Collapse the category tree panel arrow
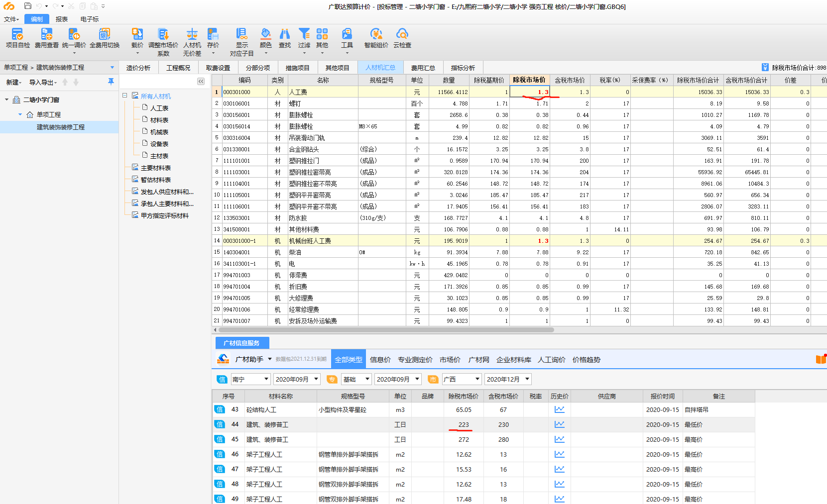 (201, 81)
